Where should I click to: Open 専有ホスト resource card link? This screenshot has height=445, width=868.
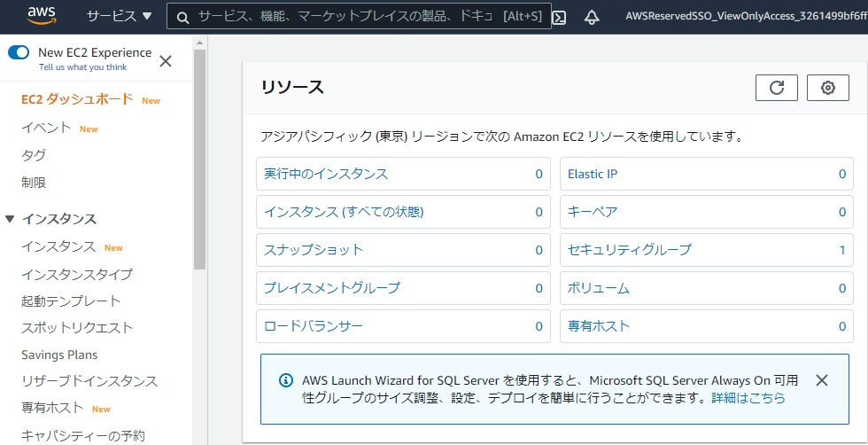(599, 326)
